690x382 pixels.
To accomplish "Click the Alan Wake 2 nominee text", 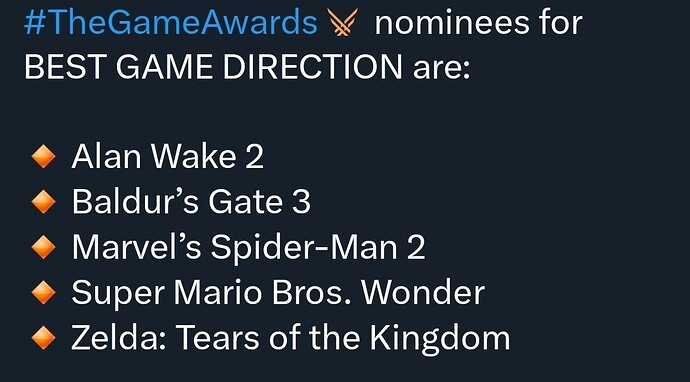I will (168, 157).
